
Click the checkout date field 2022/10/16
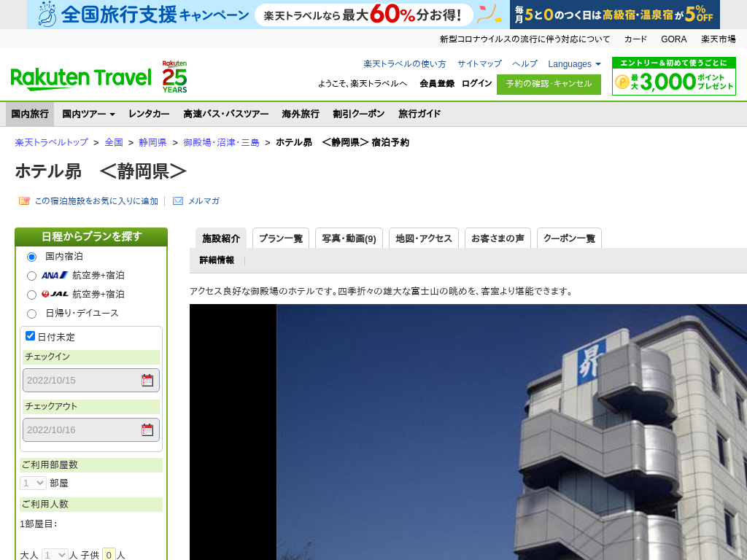91,429
